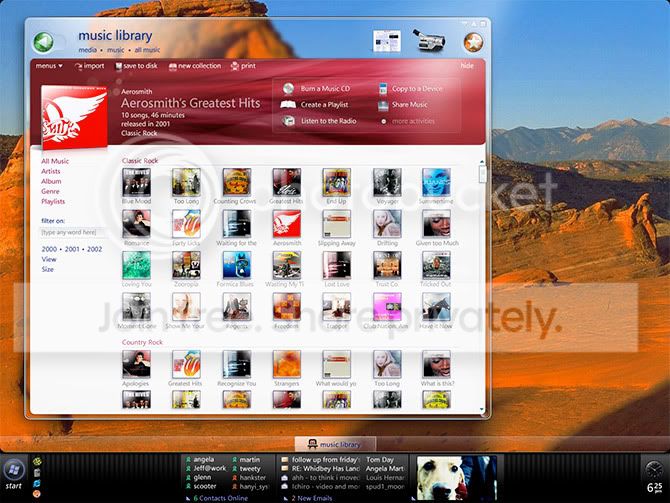The height and width of the screenshot is (503, 670).
Task: Select the End Up album
Action: coord(336,186)
